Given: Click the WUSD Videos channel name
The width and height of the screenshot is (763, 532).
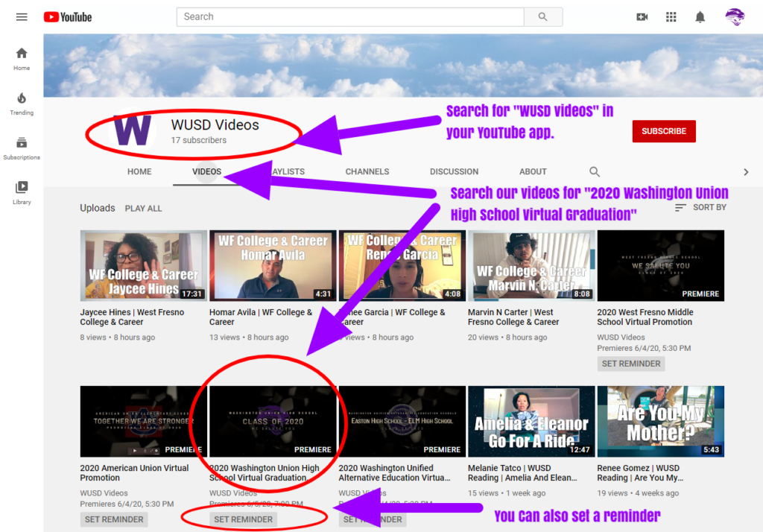Looking at the screenshot, I should pos(215,125).
